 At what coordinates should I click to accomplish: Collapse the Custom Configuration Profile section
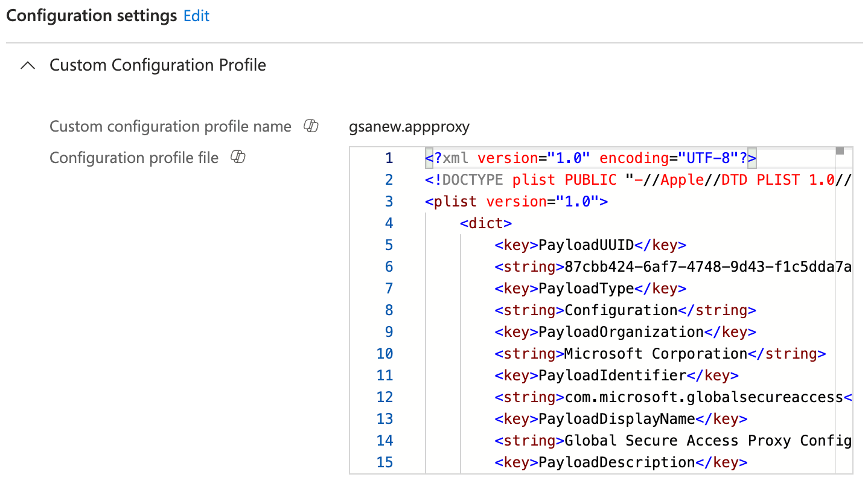[x=28, y=66]
